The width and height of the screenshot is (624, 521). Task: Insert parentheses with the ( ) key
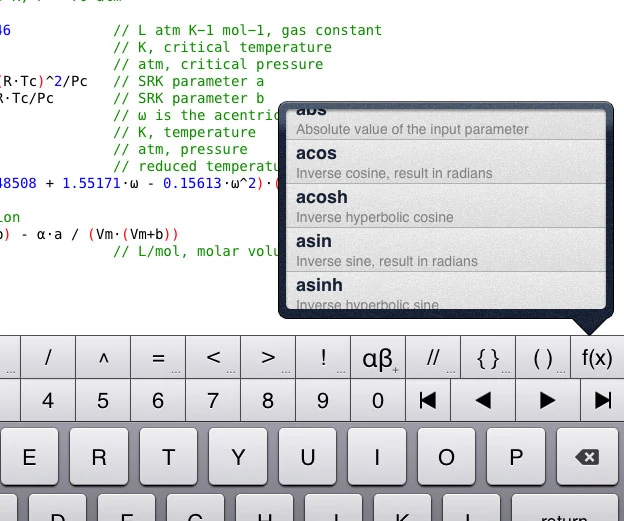click(543, 357)
